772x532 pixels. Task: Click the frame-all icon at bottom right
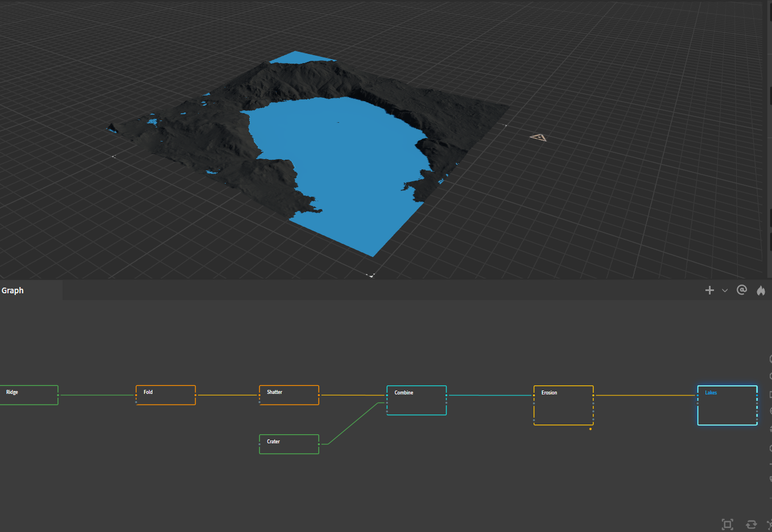click(x=728, y=524)
